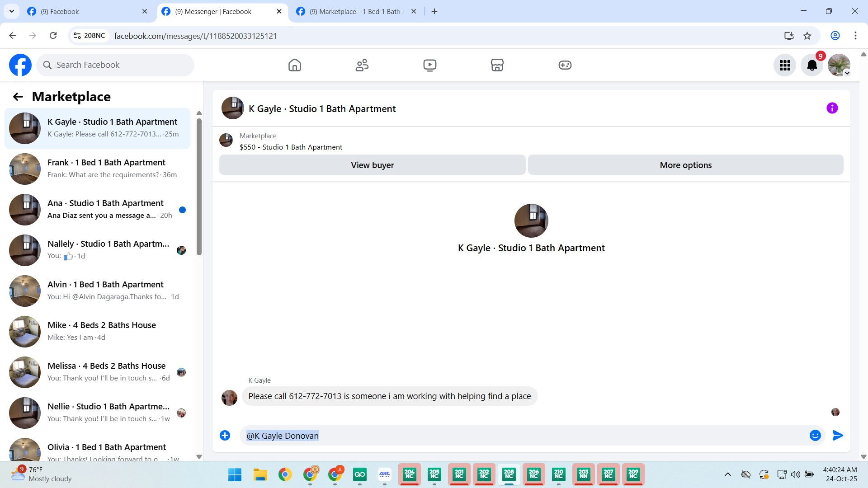
Task: Open the Windows Start menu
Action: tap(235, 474)
